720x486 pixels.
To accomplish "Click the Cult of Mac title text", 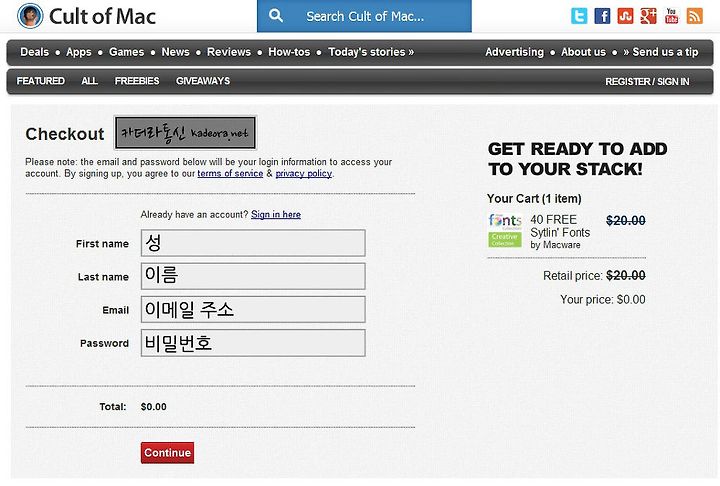I will [102, 16].
